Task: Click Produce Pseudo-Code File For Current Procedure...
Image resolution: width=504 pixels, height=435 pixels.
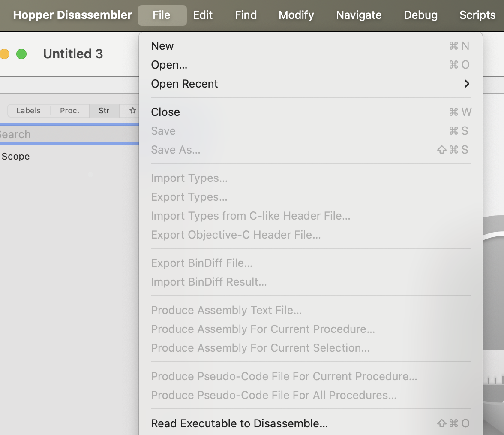Action: point(310,376)
